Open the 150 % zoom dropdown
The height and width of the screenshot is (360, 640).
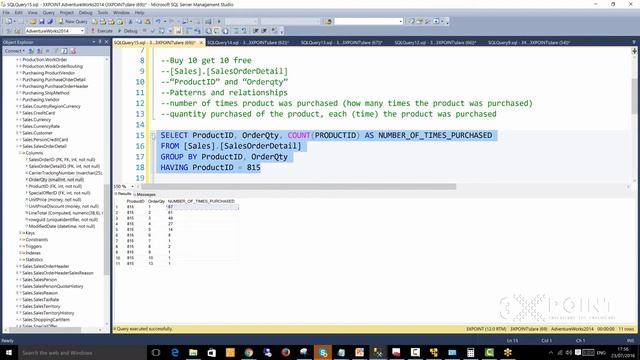tap(132, 187)
